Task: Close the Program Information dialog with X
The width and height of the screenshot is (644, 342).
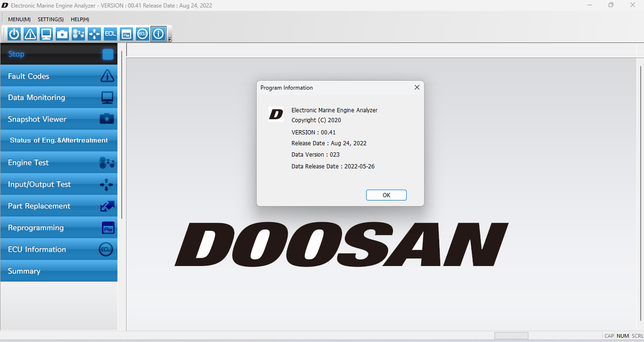Action: pos(417,88)
